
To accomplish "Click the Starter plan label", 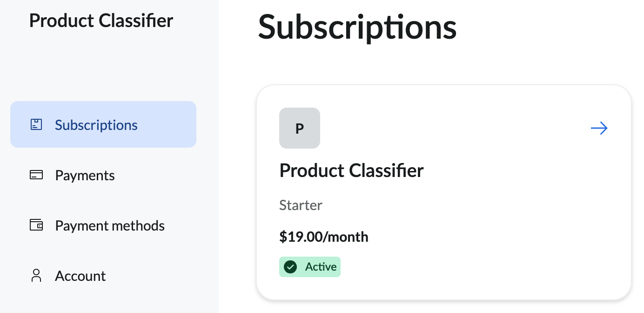I will tap(300, 205).
